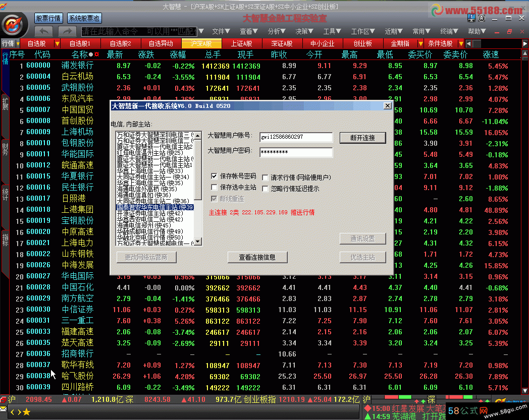Image resolution: width=529 pixels, height=420 pixels.
Task: Switch to the 创业板 tab
Action: (x=363, y=44)
